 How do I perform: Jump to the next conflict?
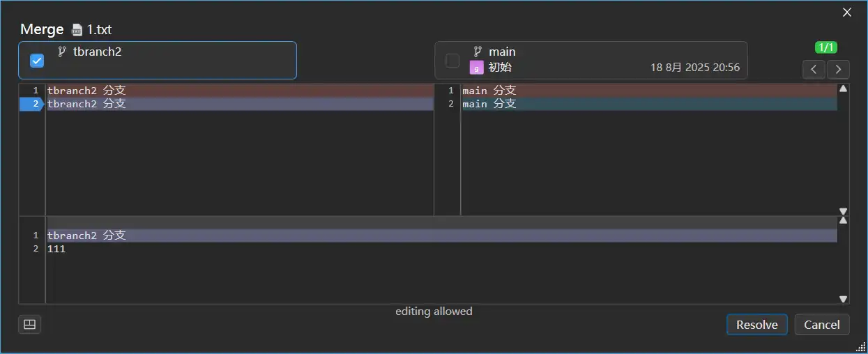coord(838,69)
